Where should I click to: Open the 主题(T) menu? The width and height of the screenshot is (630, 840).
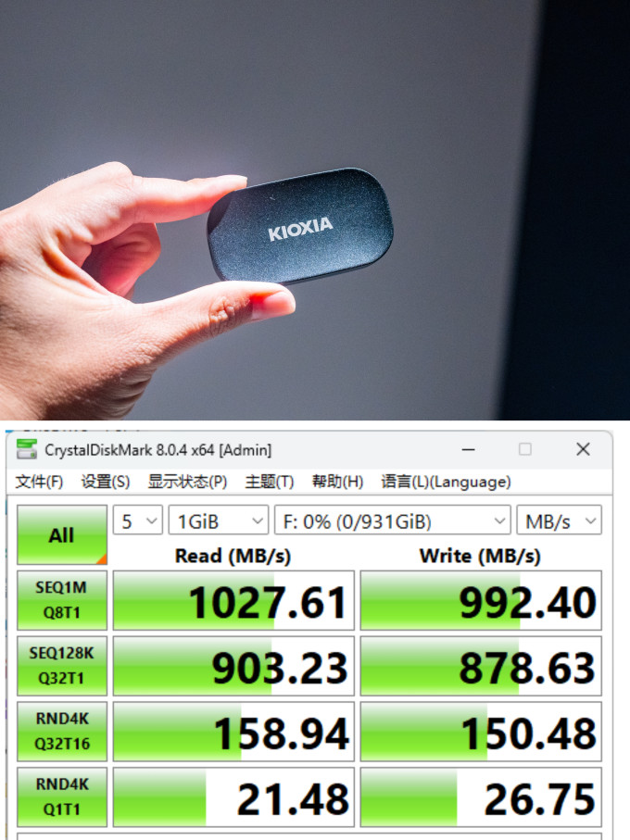pyautogui.click(x=269, y=482)
